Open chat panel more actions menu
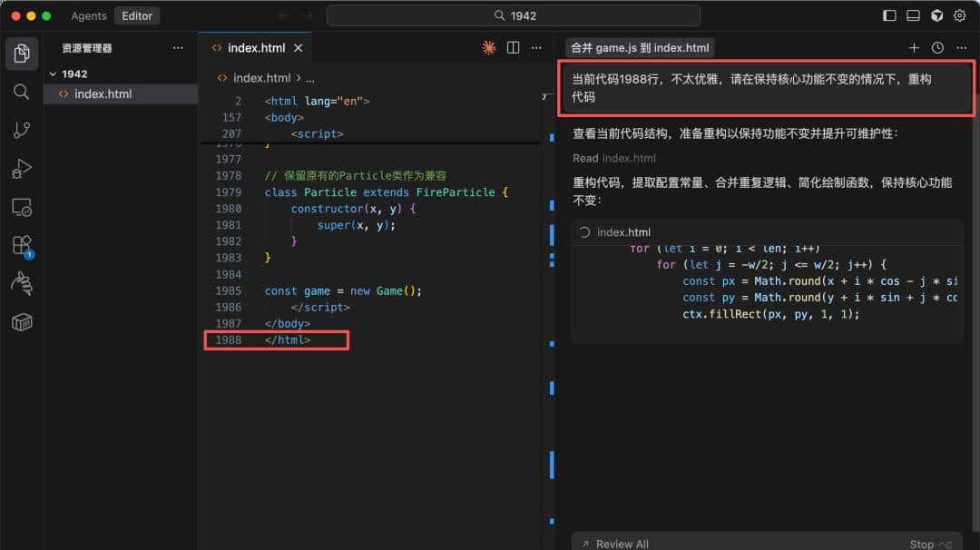The image size is (980, 550). (x=961, y=47)
